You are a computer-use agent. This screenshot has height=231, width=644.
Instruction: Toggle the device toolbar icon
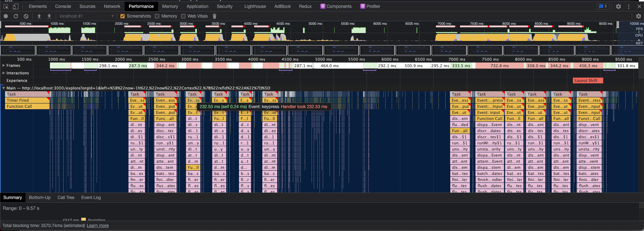point(15,6)
